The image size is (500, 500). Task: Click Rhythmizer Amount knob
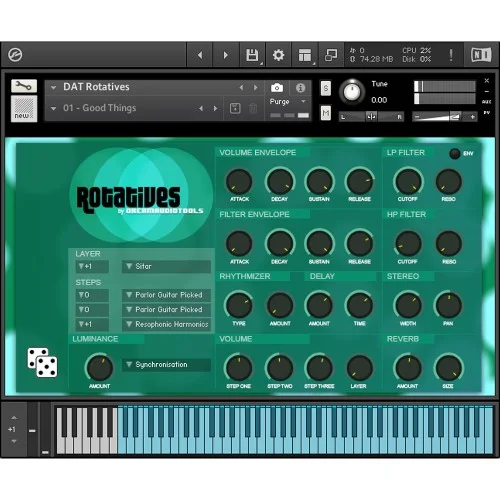click(x=280, y=305)
